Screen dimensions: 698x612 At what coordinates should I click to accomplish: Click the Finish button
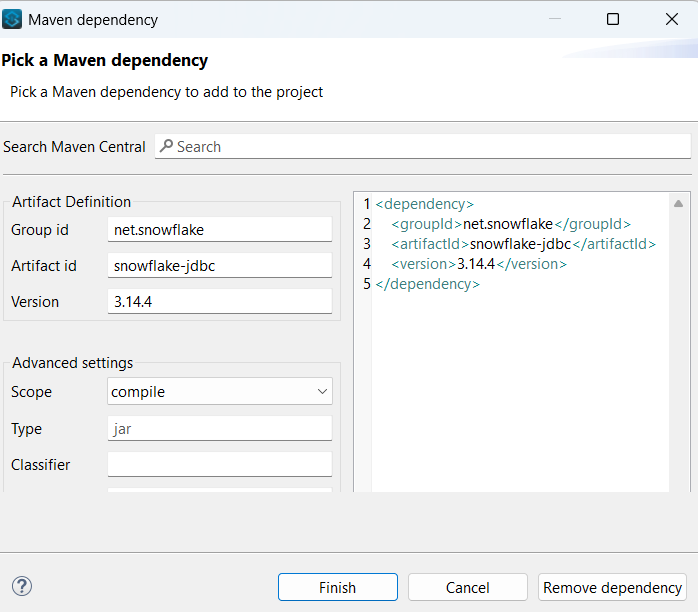click(x=337, y=587)
